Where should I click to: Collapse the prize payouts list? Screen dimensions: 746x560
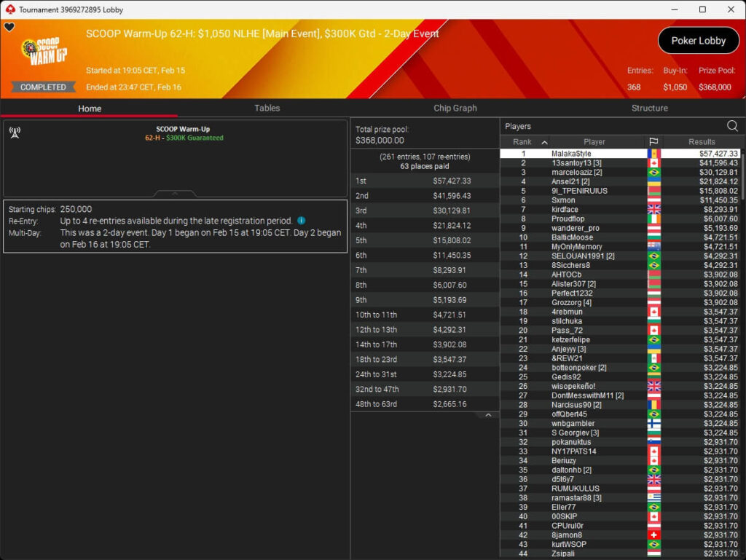point(488,415)
